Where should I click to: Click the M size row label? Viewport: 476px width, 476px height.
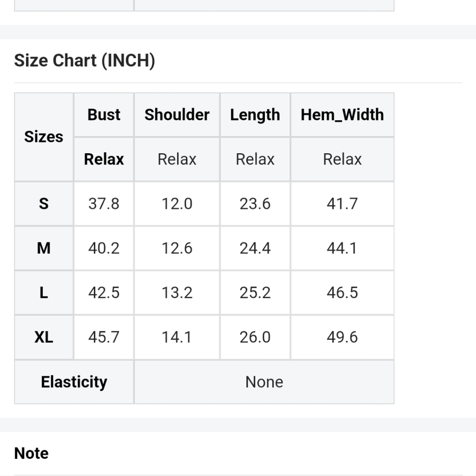[x=44, y=248]
